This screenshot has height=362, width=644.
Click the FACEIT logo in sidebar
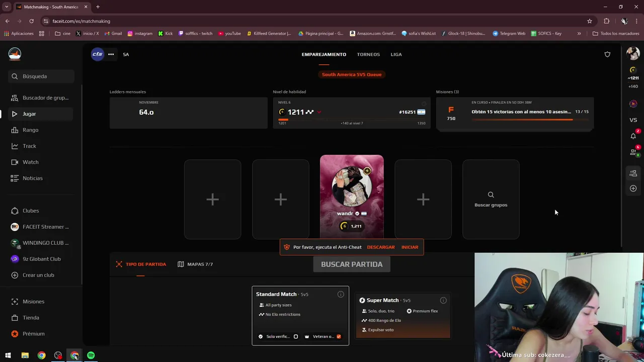point(15,54)
